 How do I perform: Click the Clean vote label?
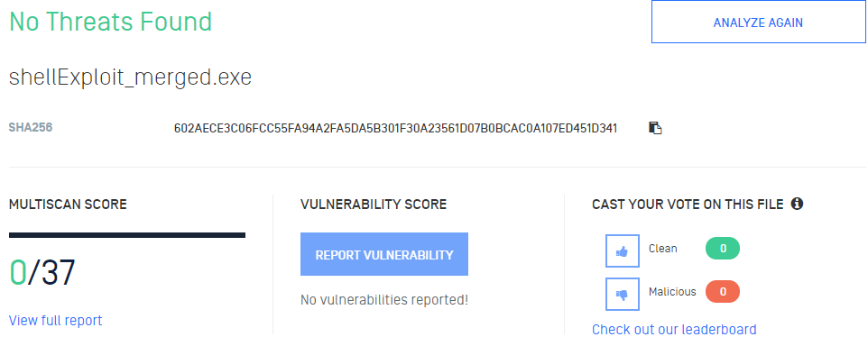(662, 249)
